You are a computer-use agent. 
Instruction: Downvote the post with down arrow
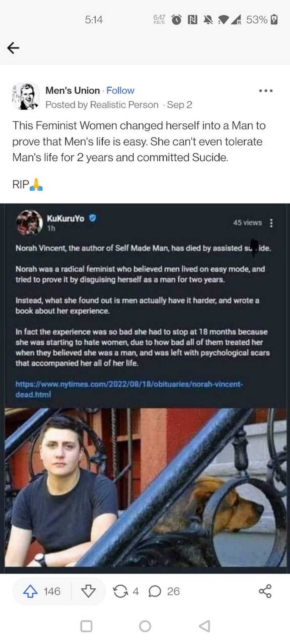(88, 591)
